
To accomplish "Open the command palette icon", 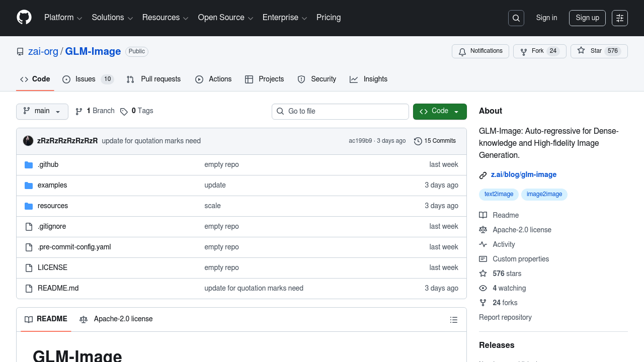I will [x=619, y=18].
